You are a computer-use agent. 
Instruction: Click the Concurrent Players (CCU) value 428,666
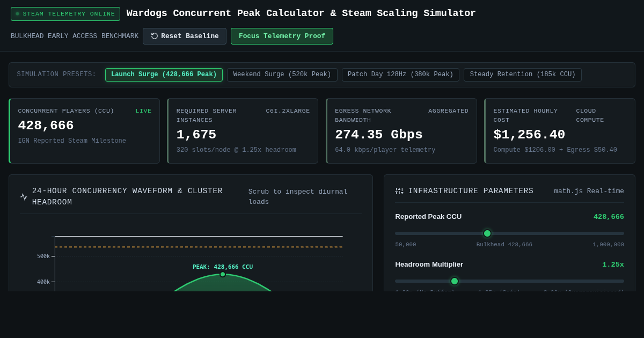[46, 126]
